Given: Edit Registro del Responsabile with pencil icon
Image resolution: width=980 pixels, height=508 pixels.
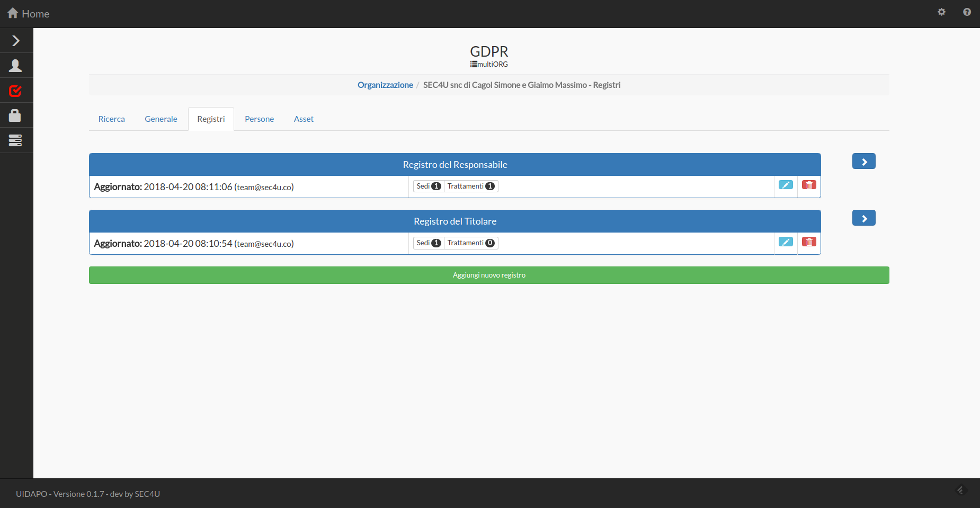Looking at the screenshot, I should [x=786, y=185].
